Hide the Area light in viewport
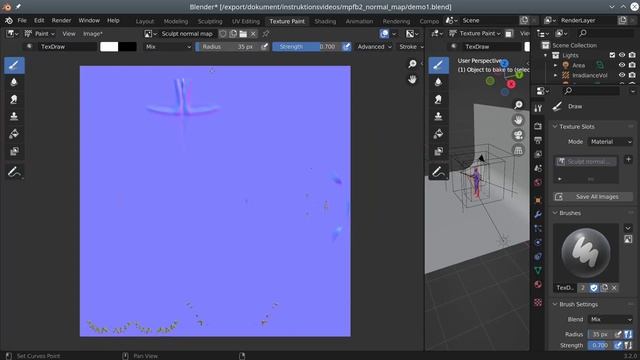This screenshot has height=360, width=640. [622, 65]
